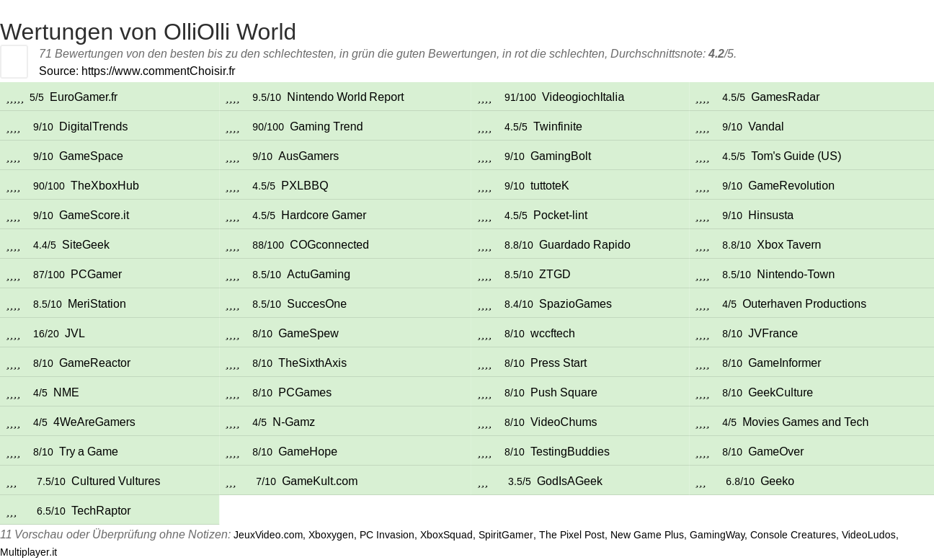Select the VideogiochItalia review
Viewport: 934px width, 560px height.
[583, 97]
